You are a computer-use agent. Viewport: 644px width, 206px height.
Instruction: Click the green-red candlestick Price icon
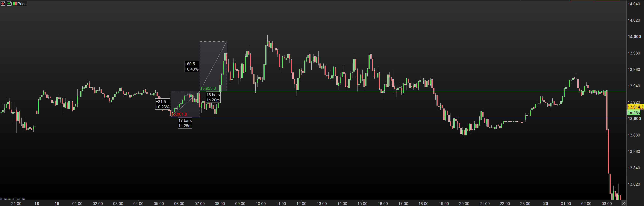click(x=15, y=4)
